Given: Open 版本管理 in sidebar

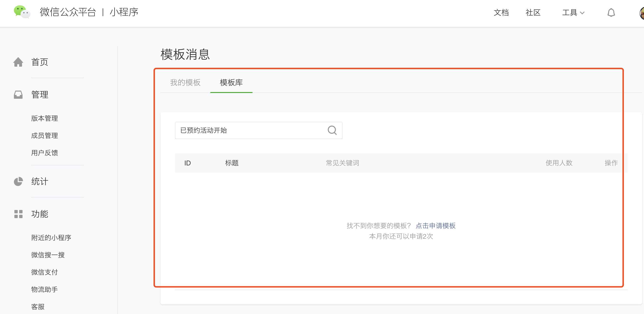Looking at the screenshot, I should pyautogui.click(x=45, y=118).
